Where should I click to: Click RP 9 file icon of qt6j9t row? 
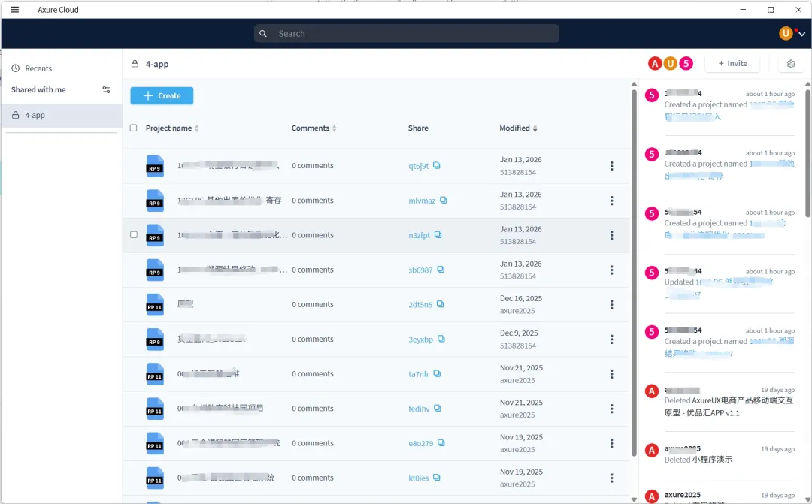point(155,166)
